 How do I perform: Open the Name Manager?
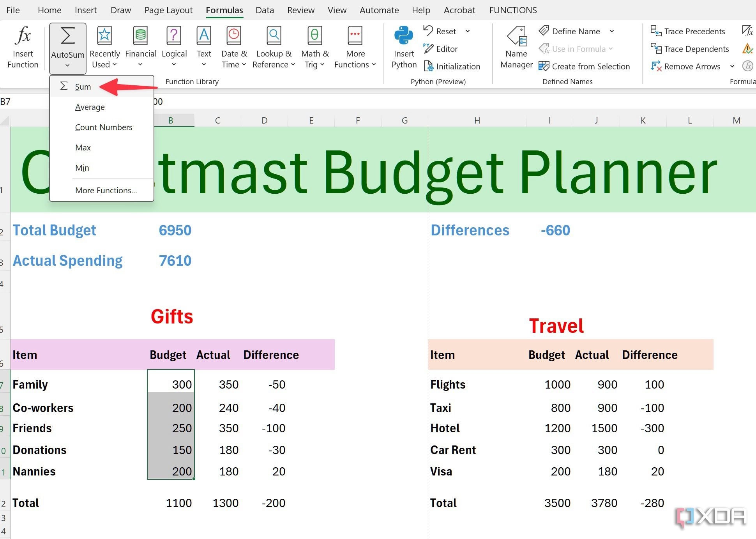pos(516,47)
